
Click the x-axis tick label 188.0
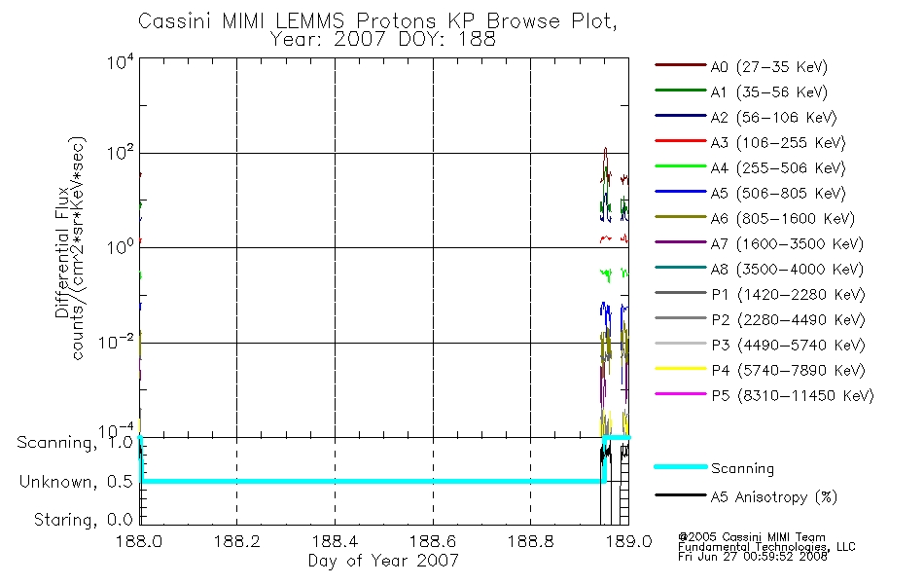[139, 541]
